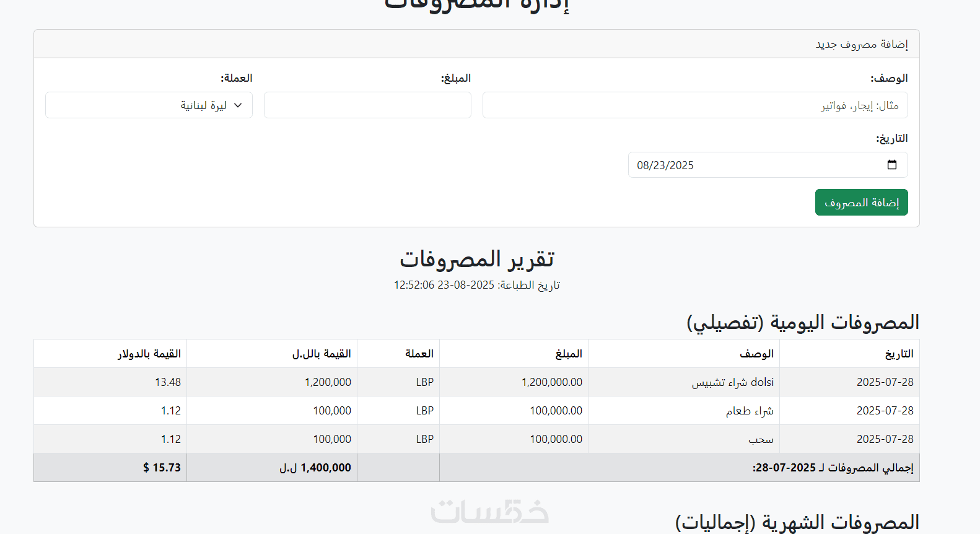Screen dimensions: 980x534
Task: Click the currency dropdown chevron arrow
Action: [238, 105]
